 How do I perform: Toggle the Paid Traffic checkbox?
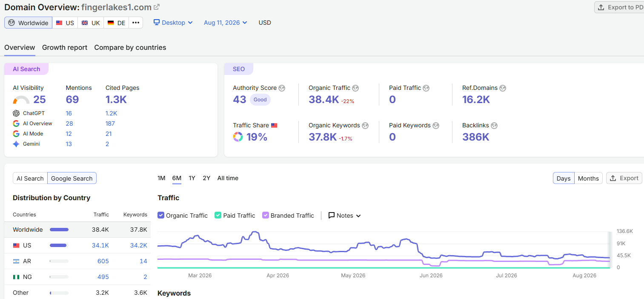pyautogui.click(x=218, y=215)
